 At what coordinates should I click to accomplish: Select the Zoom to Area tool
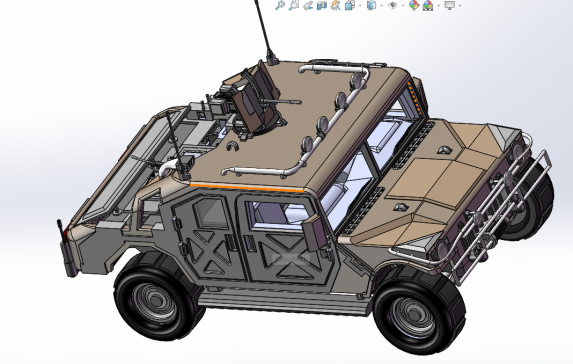click(x=294, y=5)
